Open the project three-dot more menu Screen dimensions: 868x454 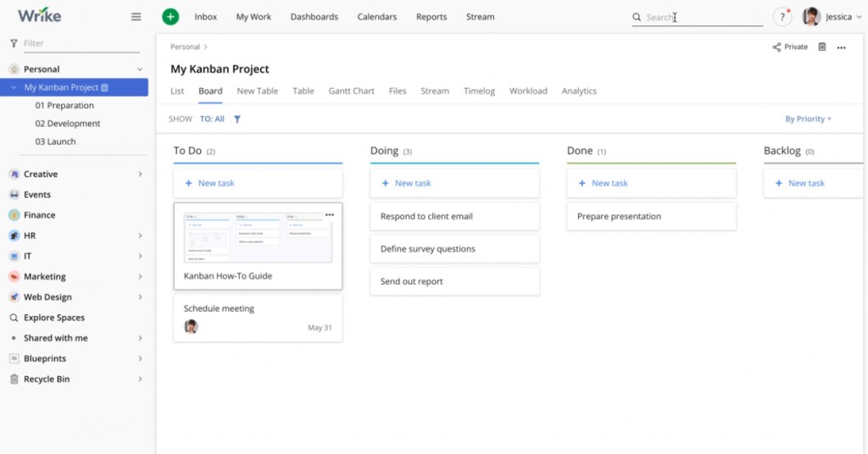(x=841, y=47)
